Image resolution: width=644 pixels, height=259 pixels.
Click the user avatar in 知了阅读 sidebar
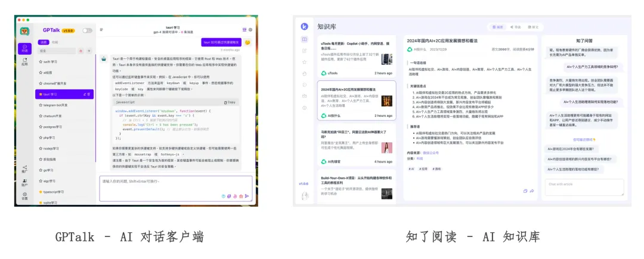click(304, 196)
